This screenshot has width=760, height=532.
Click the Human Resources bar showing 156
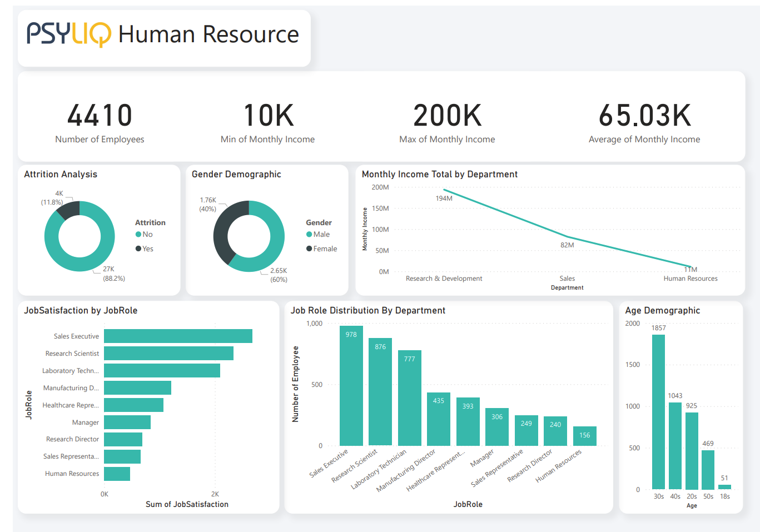tap(584, 436)
